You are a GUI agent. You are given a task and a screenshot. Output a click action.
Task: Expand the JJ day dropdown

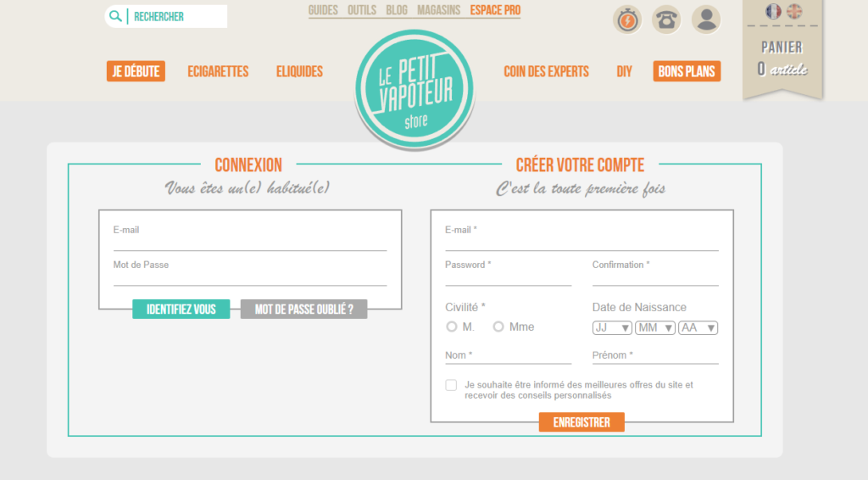(612, 327)
